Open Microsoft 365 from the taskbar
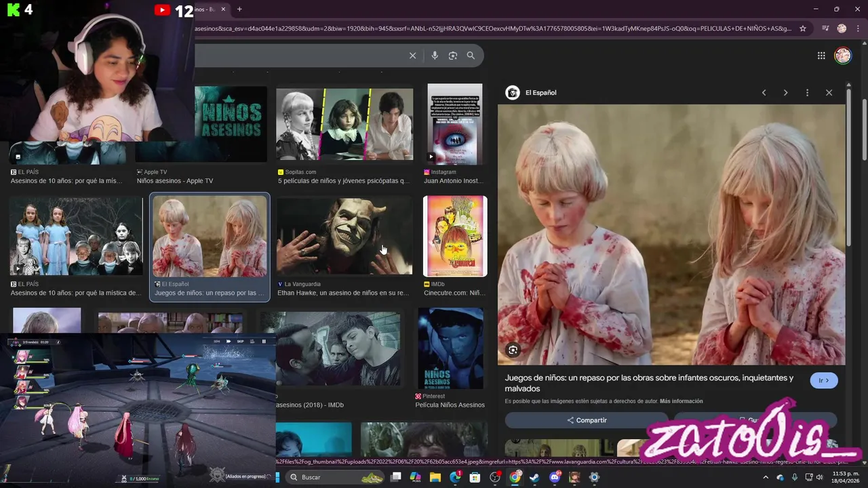Viewport: 868px width, 488px height. 415,477
